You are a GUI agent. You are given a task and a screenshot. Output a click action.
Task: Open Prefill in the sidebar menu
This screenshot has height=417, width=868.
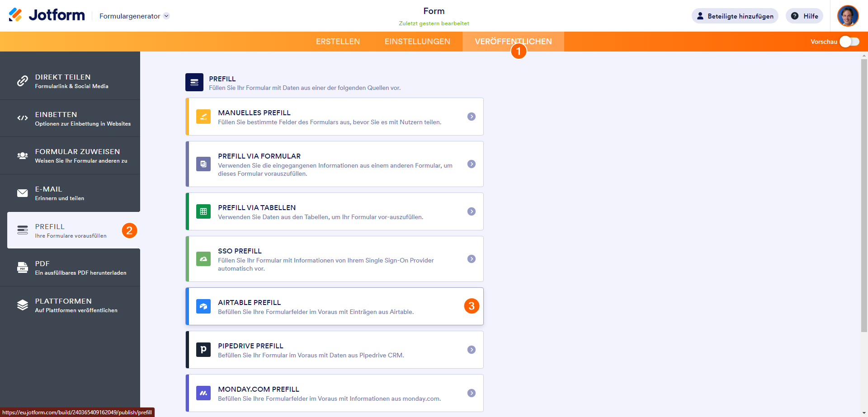coord(74,230)
